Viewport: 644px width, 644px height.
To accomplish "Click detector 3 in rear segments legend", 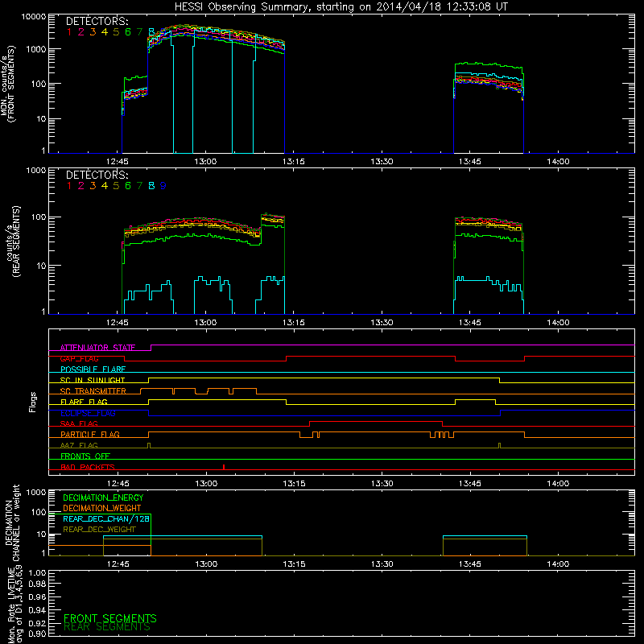I will click(x=93, y=186).
